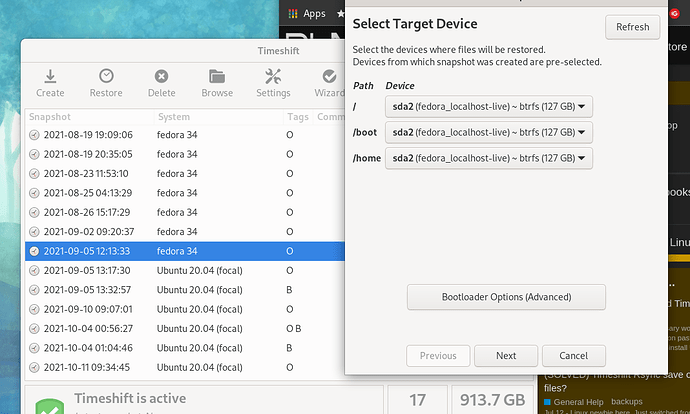
Task: Click Ubuntu 20.04 (focal) in 2021-09-10 row
Action: (x=199, y=309)
